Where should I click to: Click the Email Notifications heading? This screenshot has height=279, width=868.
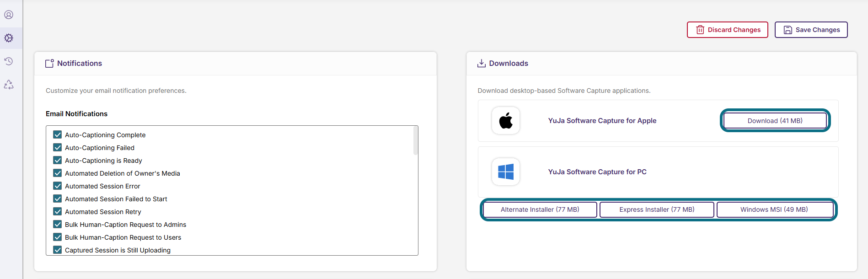76,114
